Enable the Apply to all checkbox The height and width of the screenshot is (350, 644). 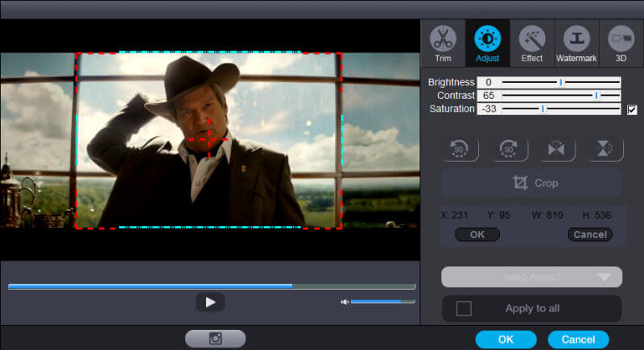(464, 308)
